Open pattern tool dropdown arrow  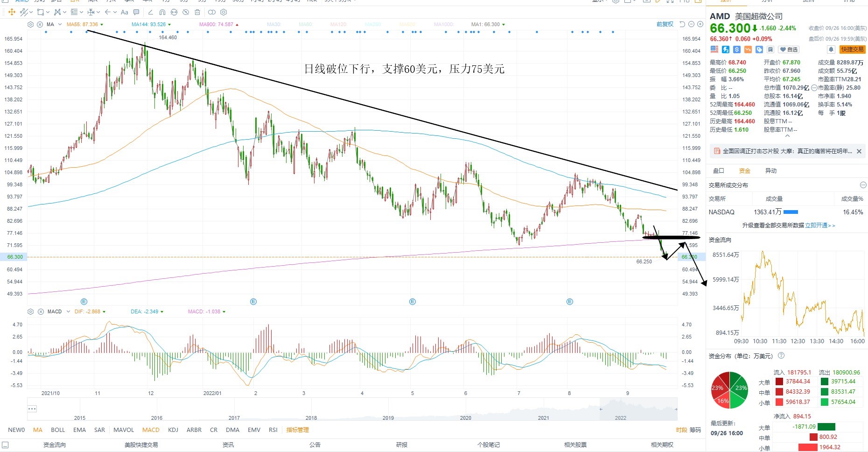pos(64,12)
